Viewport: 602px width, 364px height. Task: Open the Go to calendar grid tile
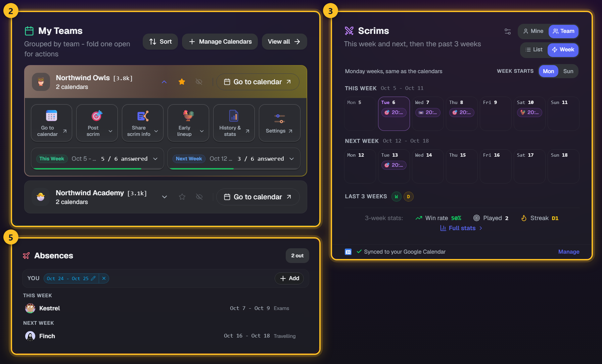51,123
